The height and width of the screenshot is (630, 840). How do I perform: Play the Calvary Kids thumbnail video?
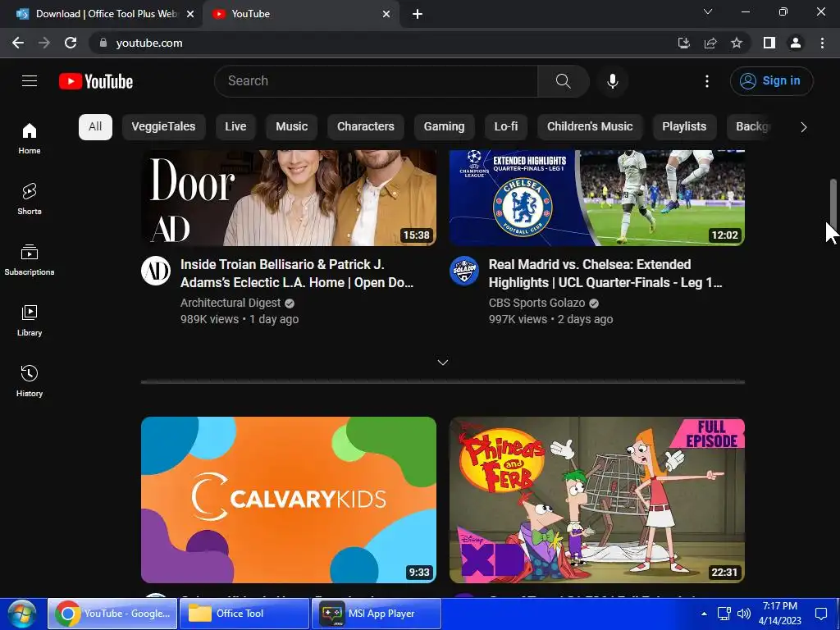[x=289, y=500]
